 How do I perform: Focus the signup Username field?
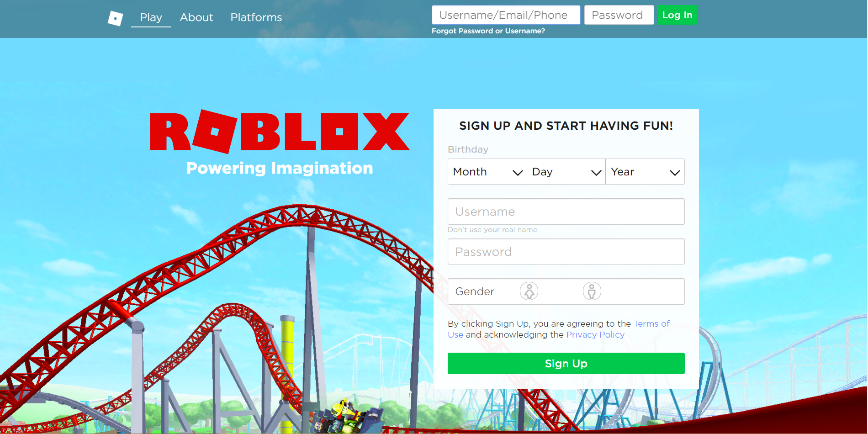point(566,212)
